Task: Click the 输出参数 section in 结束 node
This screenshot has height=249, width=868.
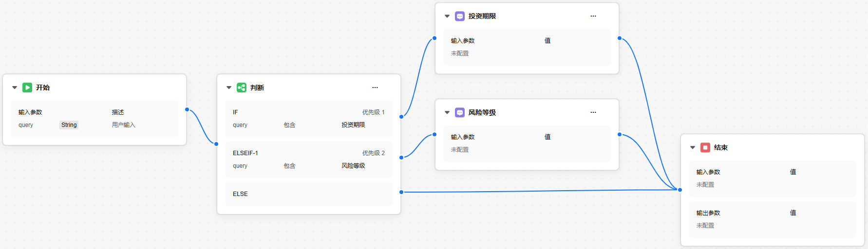Action: [x=773, y=219]
